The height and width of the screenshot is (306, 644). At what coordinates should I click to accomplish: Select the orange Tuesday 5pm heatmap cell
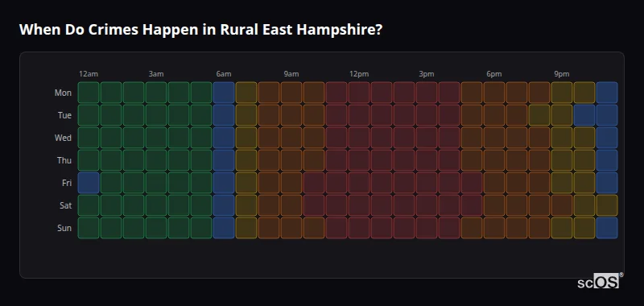[472, 115]
